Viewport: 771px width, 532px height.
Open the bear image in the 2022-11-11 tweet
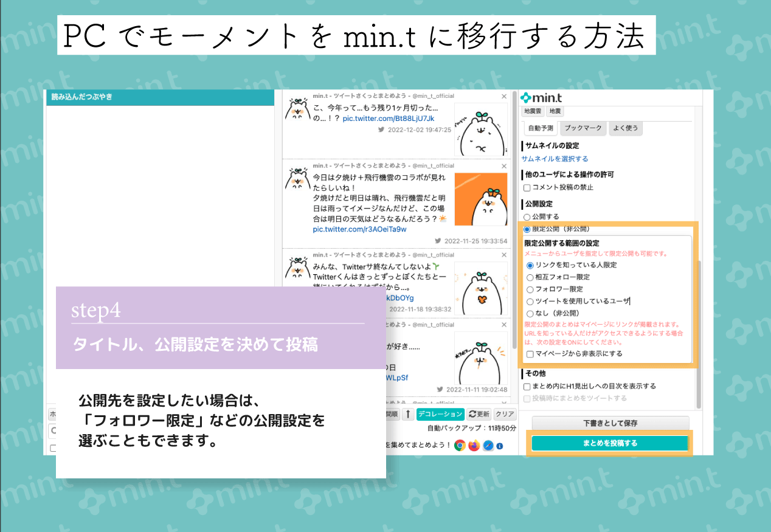tap(481, 358)
